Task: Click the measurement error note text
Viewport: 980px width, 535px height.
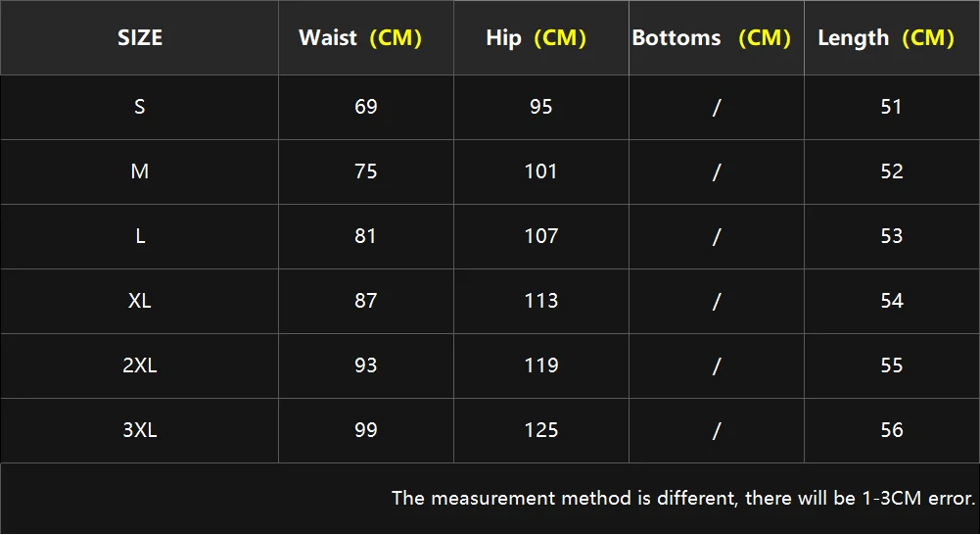Action: pyautogui.click(x=683, y=498)
